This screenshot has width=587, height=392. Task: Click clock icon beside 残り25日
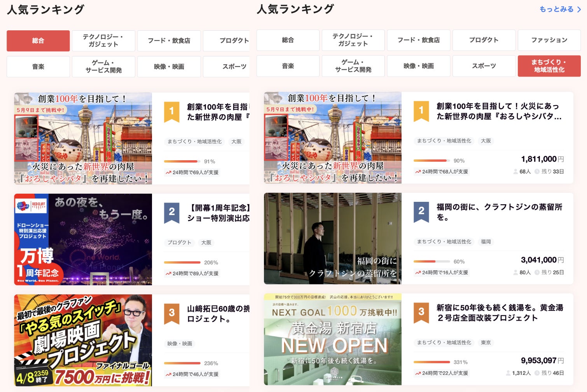(537, 272)
